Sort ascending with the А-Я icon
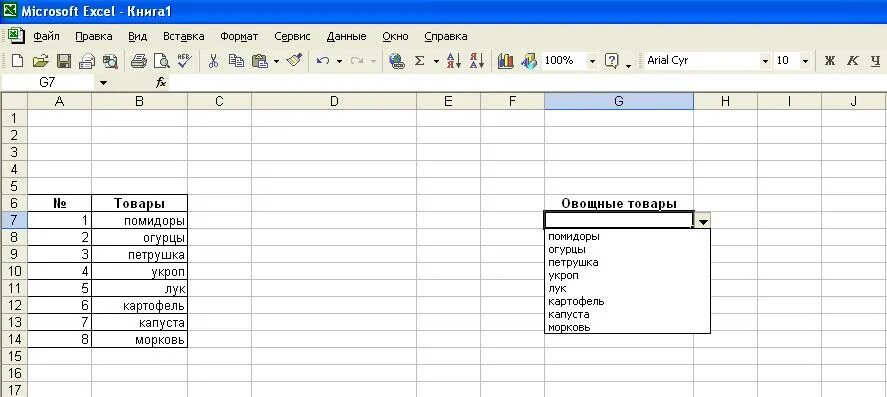 [x=454, y=61]
